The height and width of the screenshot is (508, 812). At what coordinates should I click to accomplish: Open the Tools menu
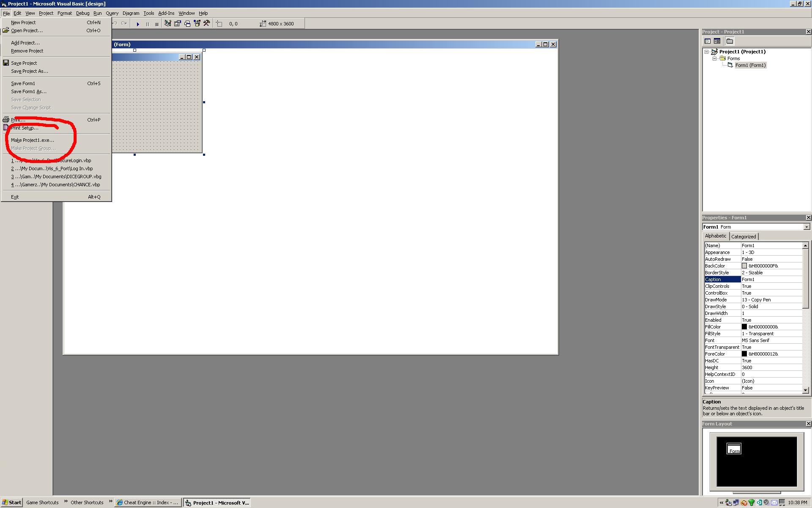click(148, 13)
